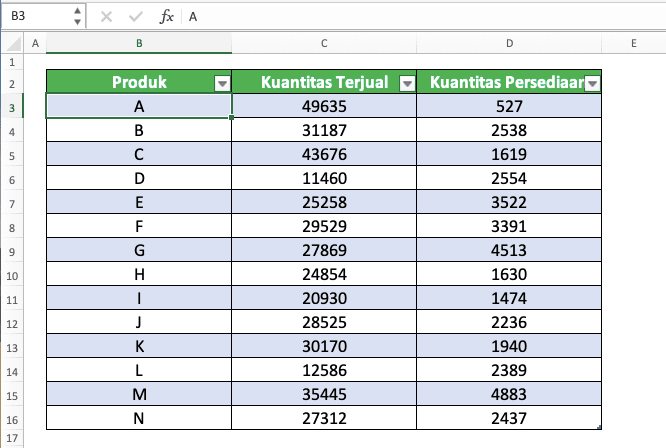Click the Name Box down arrow
Viewport: 666px width, 448px height.
coord(77,21)
